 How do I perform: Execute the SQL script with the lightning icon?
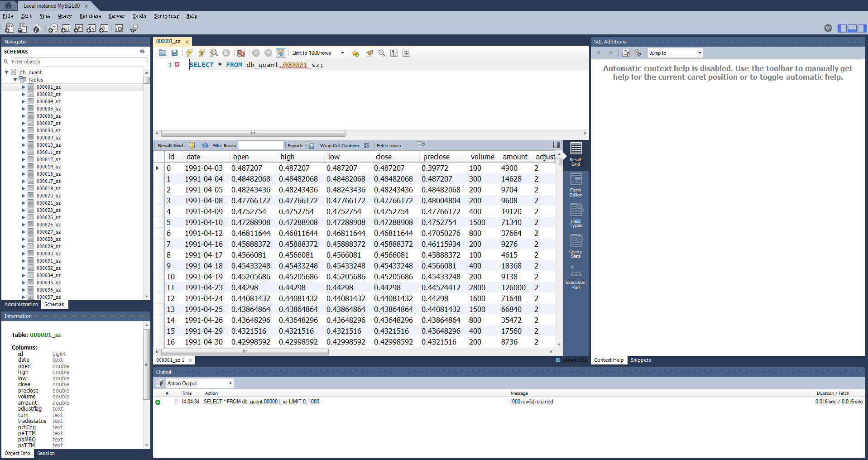[190, 53]
